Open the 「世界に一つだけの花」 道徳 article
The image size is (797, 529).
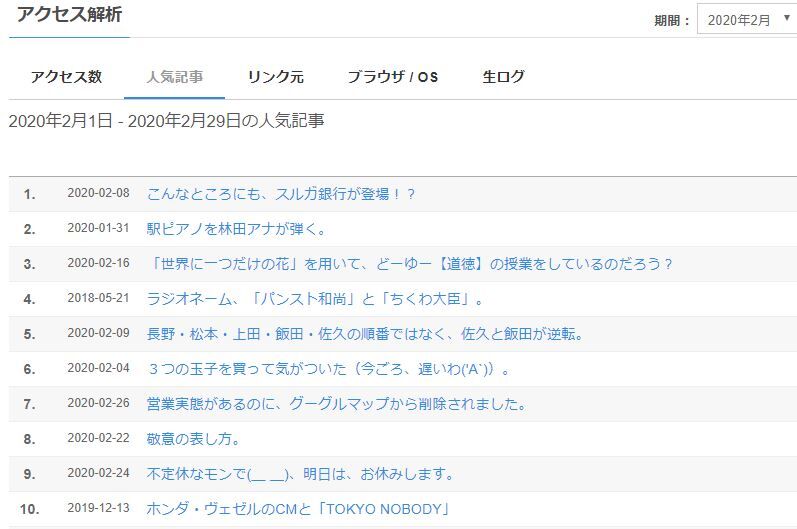409,264
